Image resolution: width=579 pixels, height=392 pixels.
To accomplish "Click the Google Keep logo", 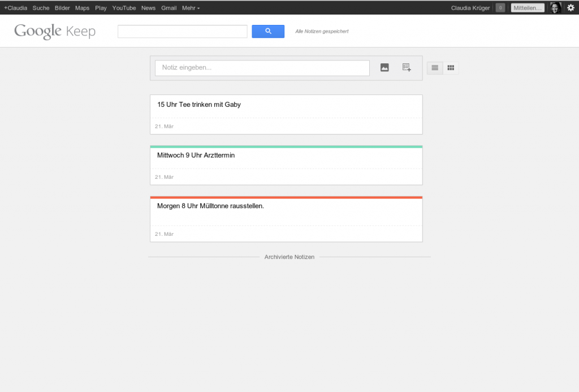I will [x=55, y=32].
